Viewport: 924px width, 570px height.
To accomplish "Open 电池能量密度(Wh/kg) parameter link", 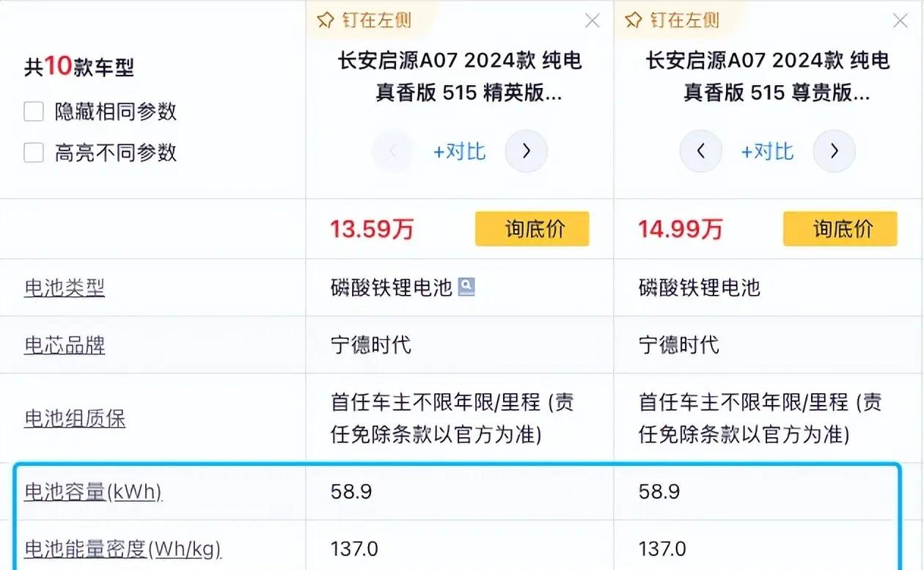I will point(123,548).
